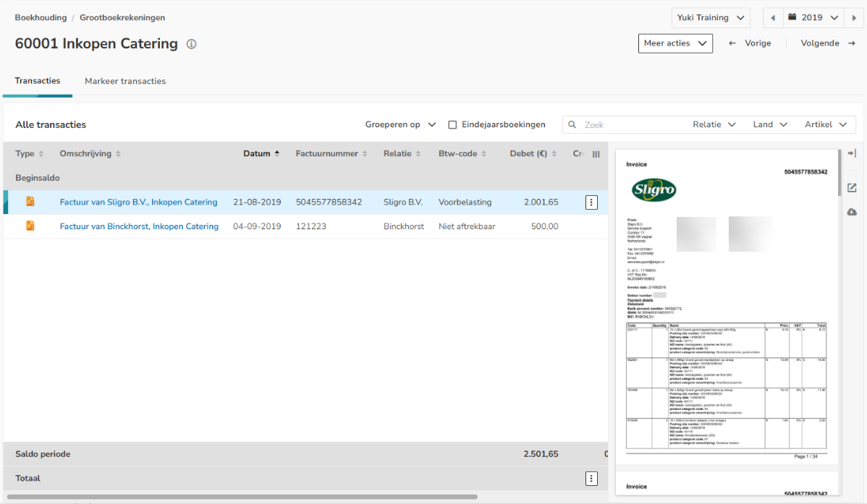Open the Yuki Training administration dropdown
The image size is (867, 504).
tap(711, 18)
